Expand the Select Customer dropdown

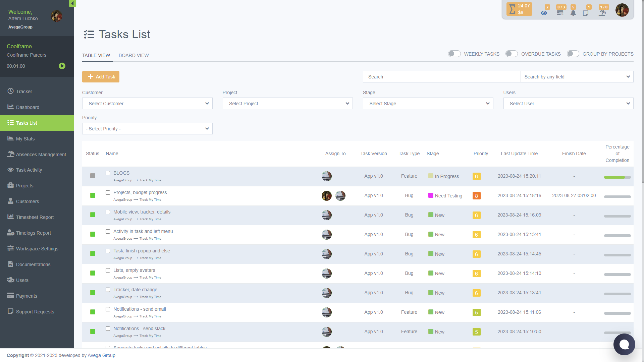147,104
